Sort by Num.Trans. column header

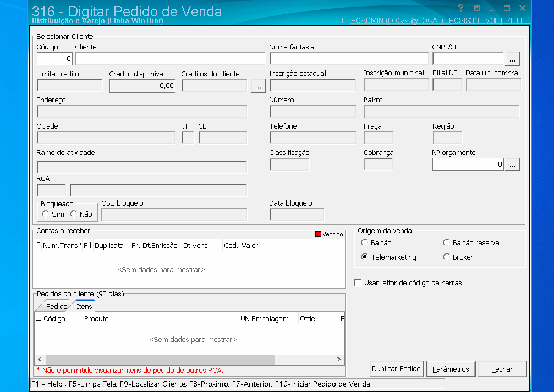pyautogui.click(x=62, y=245)
